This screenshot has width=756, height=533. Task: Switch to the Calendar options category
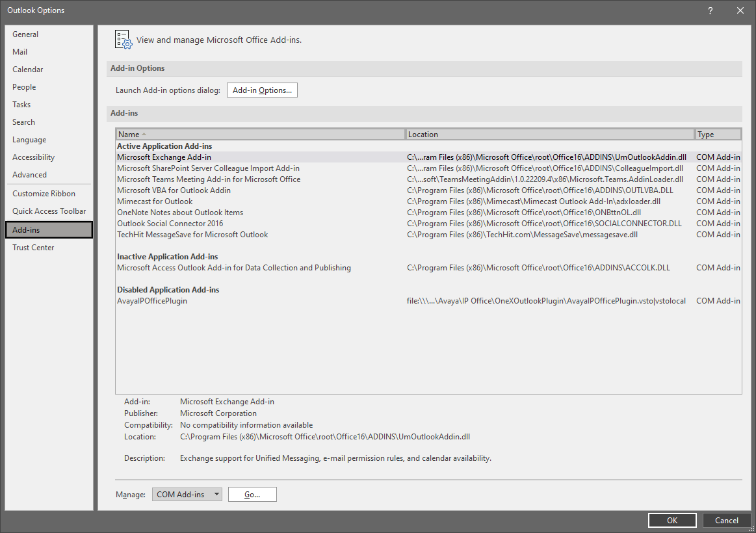[x=49, y=70]
